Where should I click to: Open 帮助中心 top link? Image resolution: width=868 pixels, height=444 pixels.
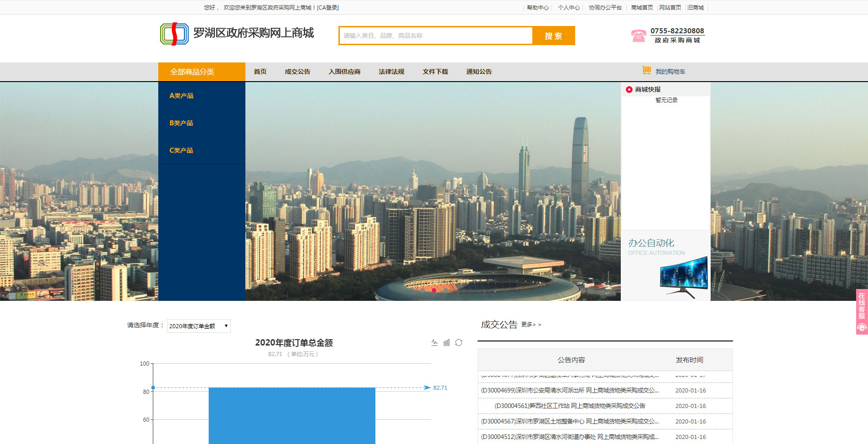pos(538,7)
